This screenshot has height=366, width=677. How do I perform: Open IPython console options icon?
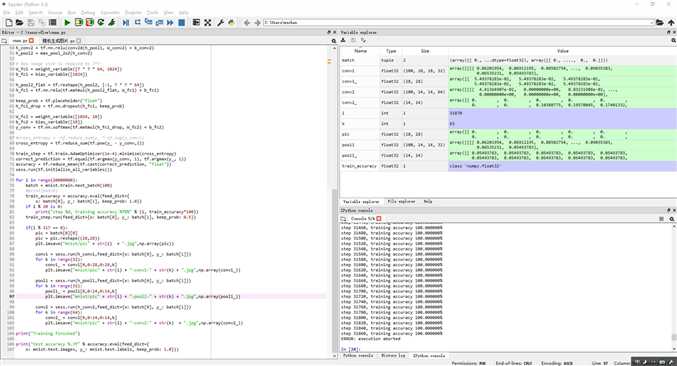click(x=672, y=219)
